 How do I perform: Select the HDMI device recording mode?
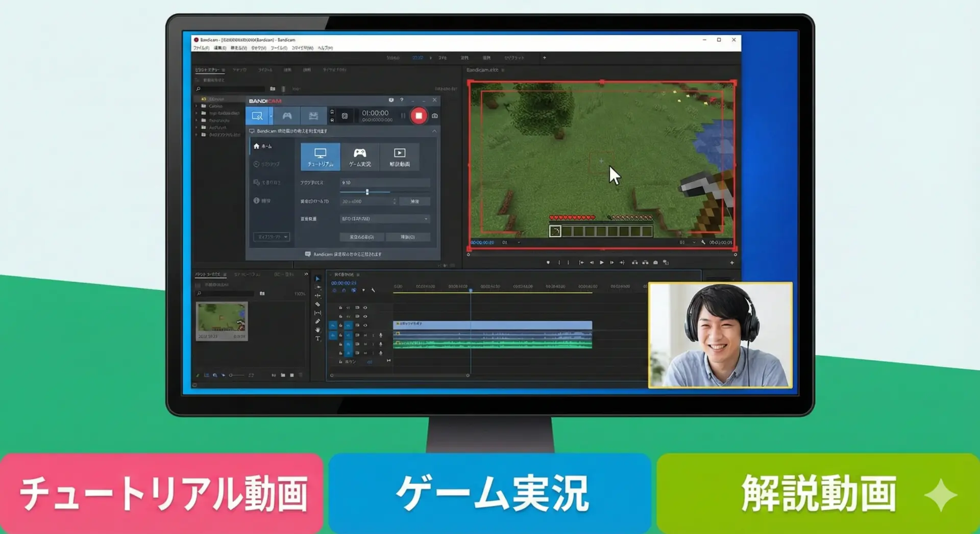point(313,116)
